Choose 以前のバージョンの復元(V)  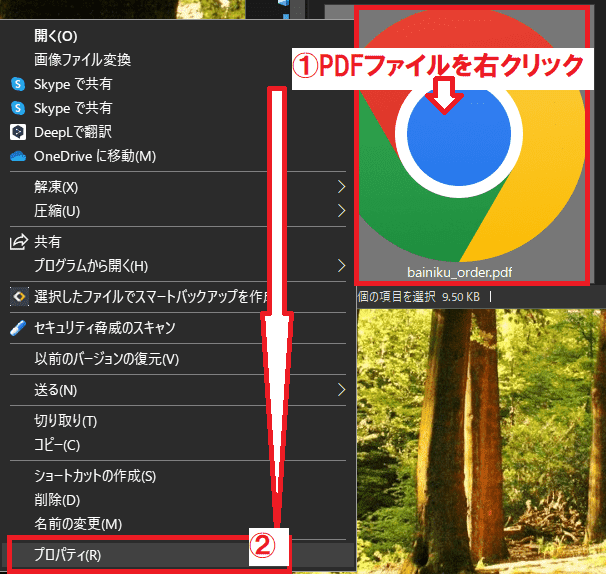coord(107,359)
